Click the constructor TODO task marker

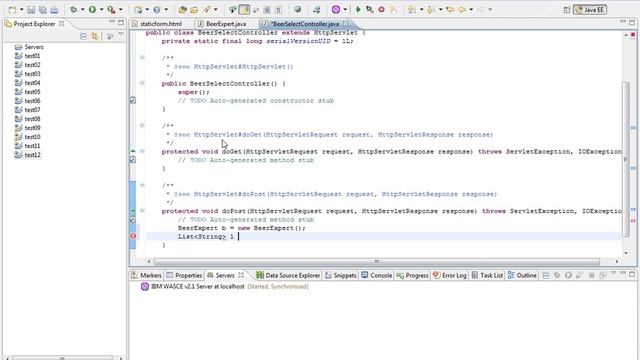click(133, 100)
